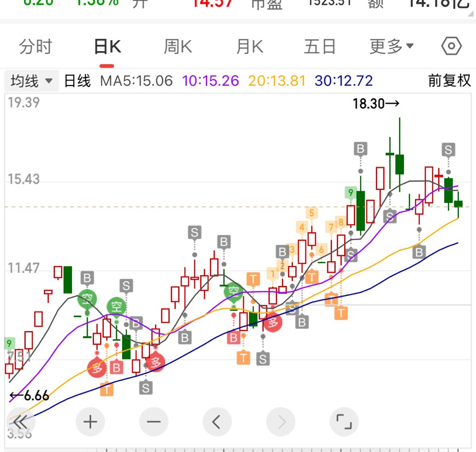Switch to the 五日 five-day tab
The height and width of the screenshot is (452, 476).
pos(320,47)
